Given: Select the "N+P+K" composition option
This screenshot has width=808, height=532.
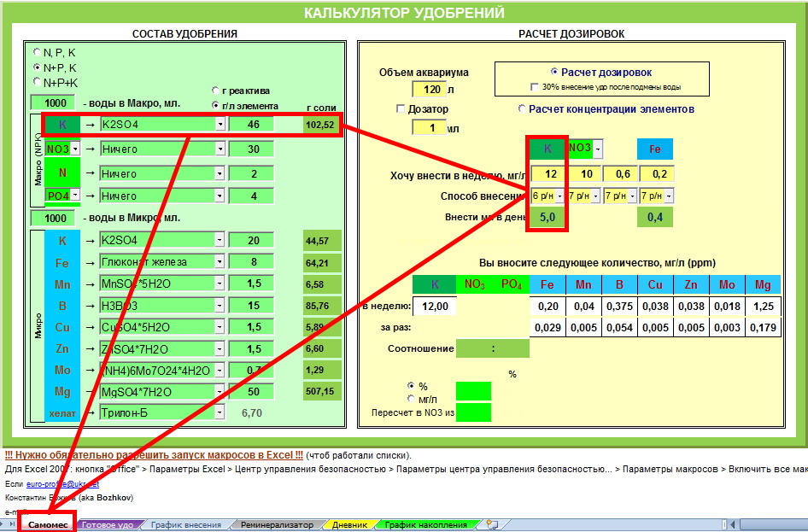Looking at the screenshot, I should tap(37, 82).
